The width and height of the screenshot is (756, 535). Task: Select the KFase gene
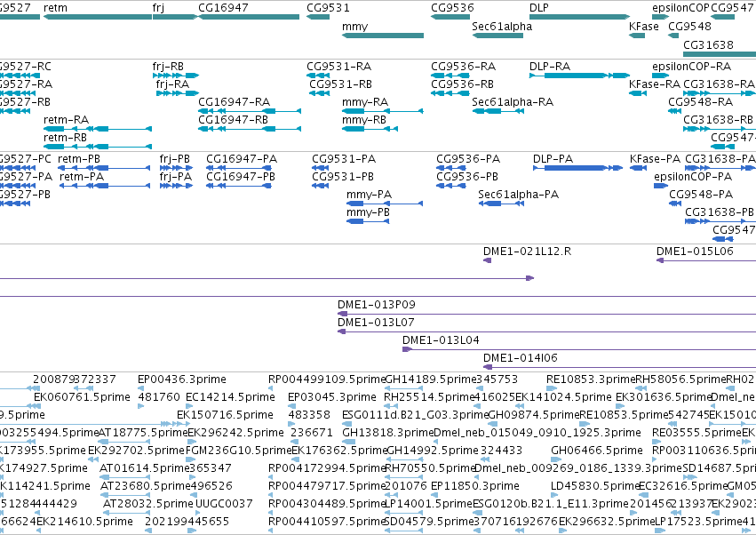(637, 36)
